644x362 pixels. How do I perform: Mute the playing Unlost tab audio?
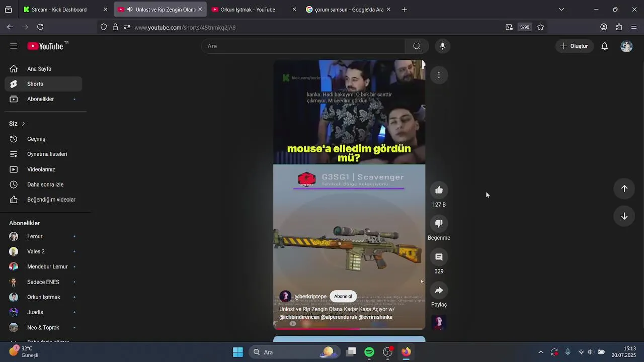point(130,10)
